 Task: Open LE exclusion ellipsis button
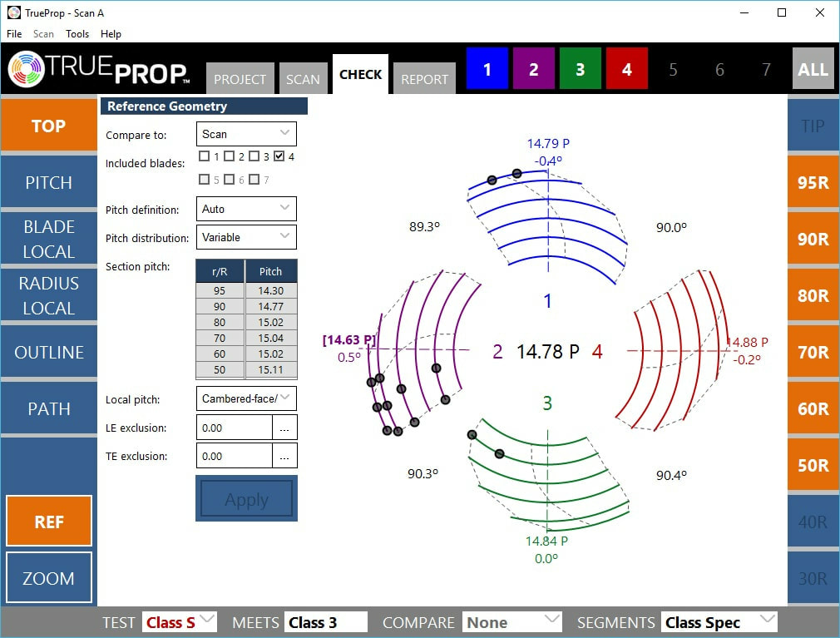click(x=284, y=428)
